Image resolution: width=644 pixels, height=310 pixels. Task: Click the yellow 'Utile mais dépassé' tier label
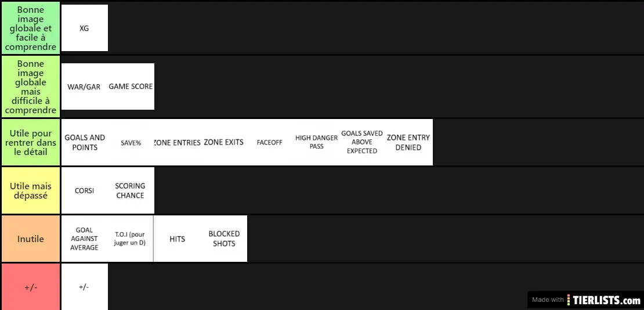pyautogui.click(x=31, y=190)
